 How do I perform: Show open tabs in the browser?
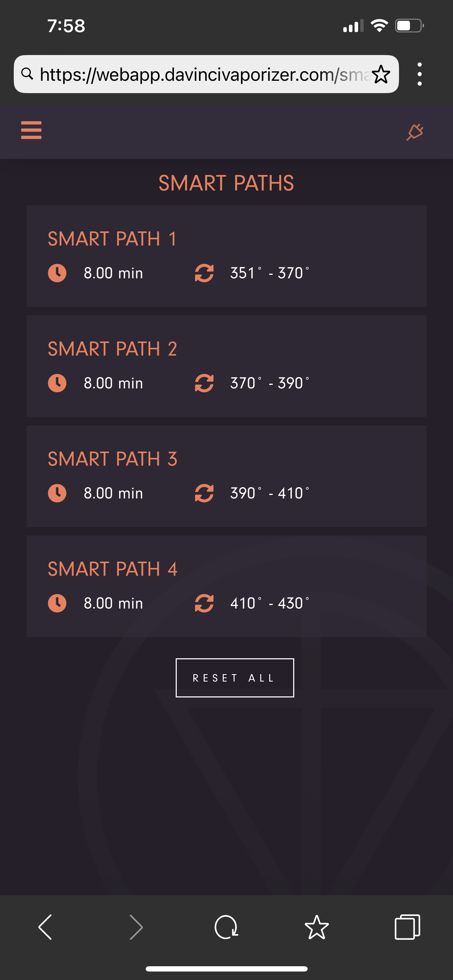[x=407, y=927]
